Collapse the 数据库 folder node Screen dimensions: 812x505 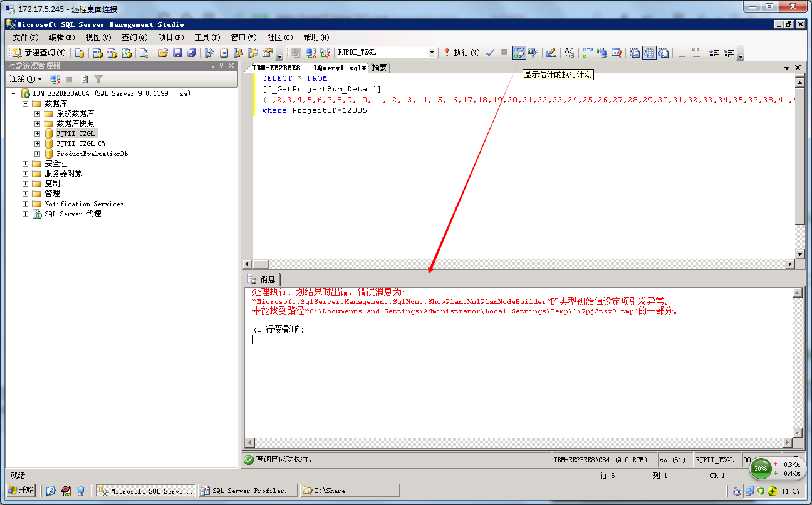click(x=26, y=103)
